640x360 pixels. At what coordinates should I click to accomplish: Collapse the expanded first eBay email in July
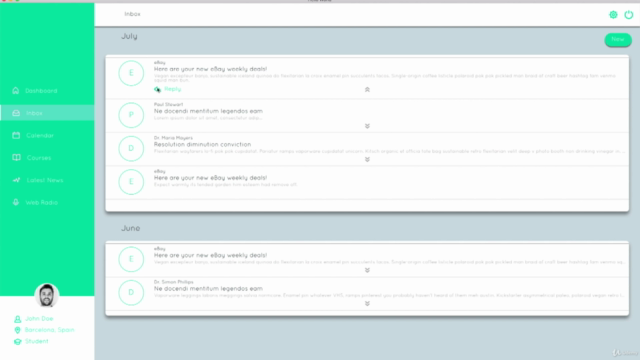point(367,89)
